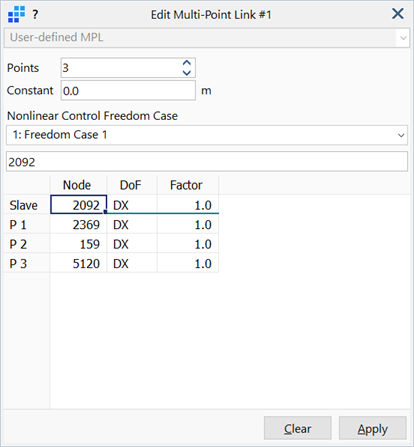Click the cell edit box showing 2092

tap(207, 162)
